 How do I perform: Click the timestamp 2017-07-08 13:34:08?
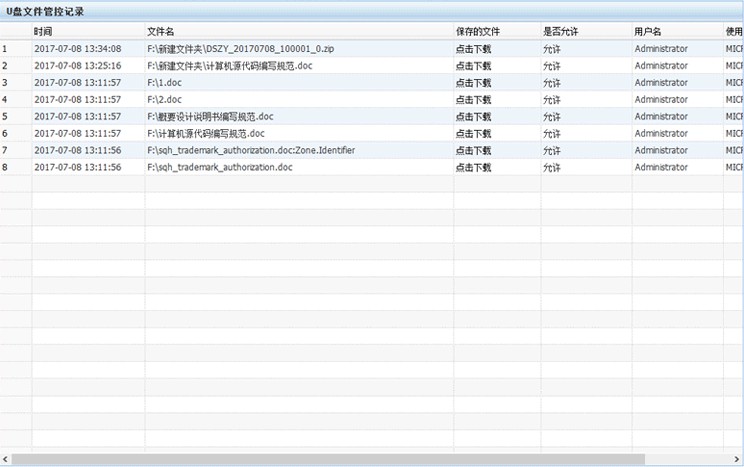77,49
